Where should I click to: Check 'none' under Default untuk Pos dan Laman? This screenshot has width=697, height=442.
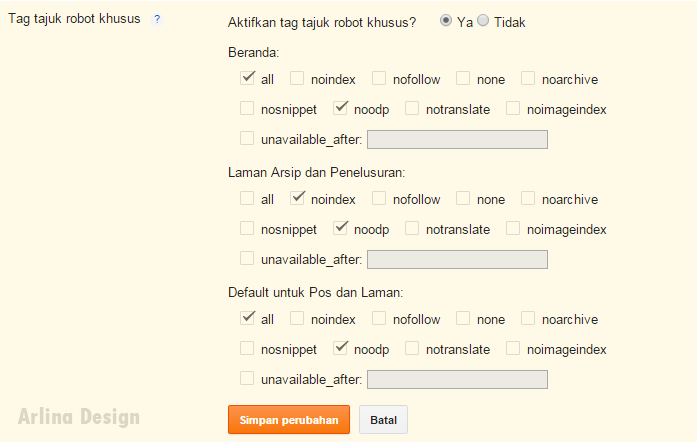pos(463,318)
